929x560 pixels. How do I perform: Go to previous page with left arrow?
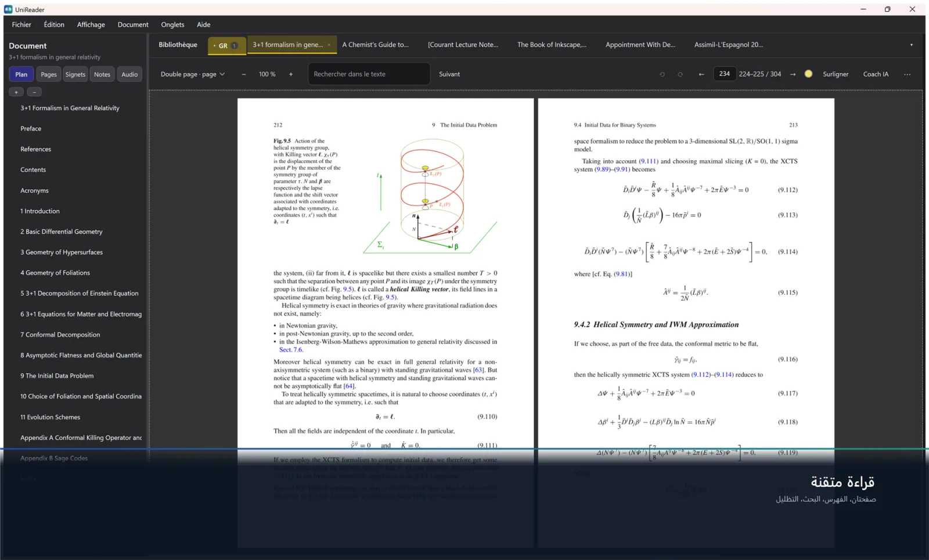point(701,74)
